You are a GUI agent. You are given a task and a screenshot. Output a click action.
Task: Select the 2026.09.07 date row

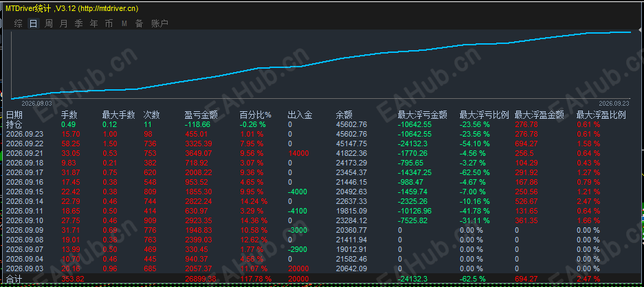(x=25, y=249)
